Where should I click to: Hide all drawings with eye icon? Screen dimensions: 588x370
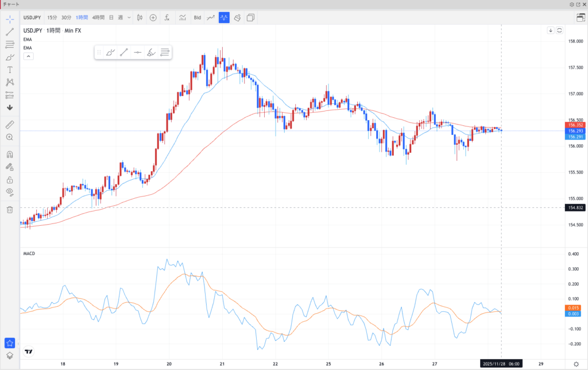pyautogui.click(x=10, y=192)
